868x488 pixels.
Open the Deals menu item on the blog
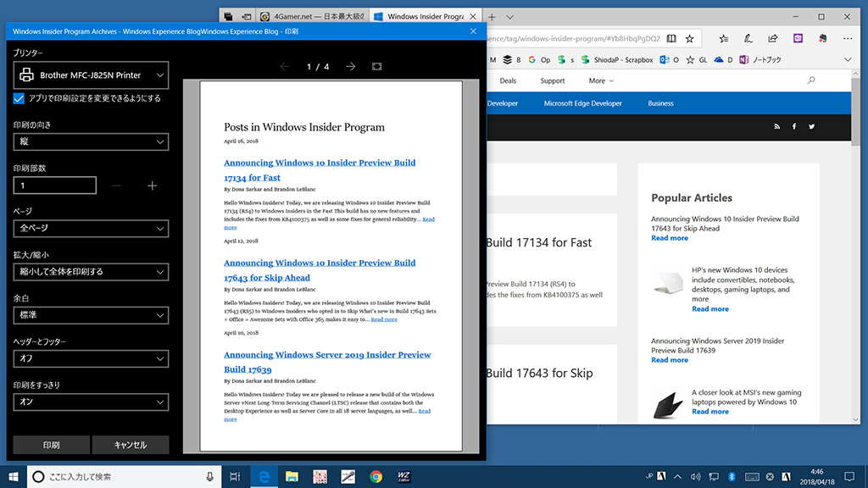(508, 80)
